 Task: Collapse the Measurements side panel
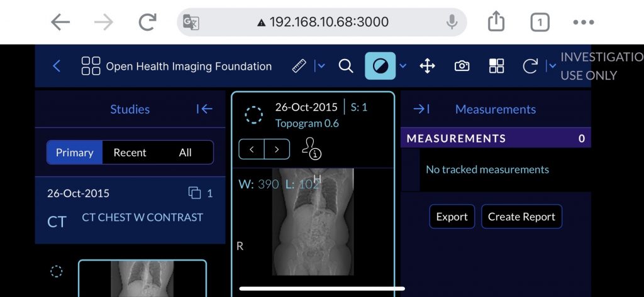click(421, 109)
